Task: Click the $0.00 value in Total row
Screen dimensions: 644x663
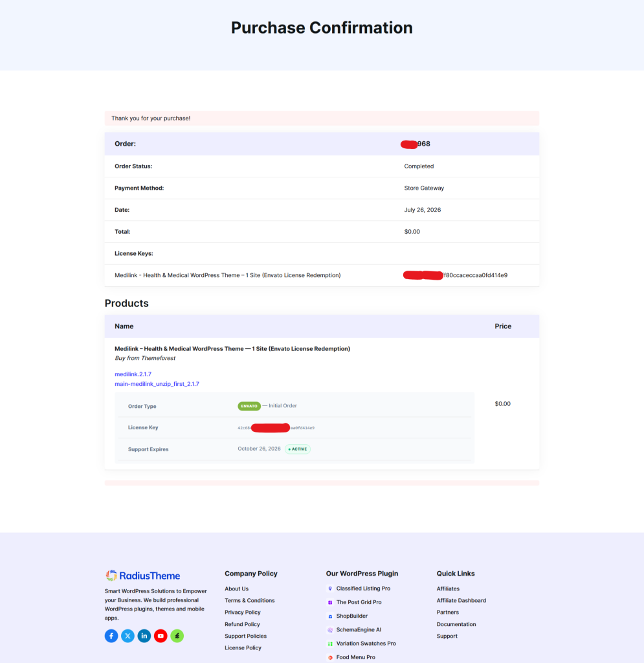Action: click(412, 232)
